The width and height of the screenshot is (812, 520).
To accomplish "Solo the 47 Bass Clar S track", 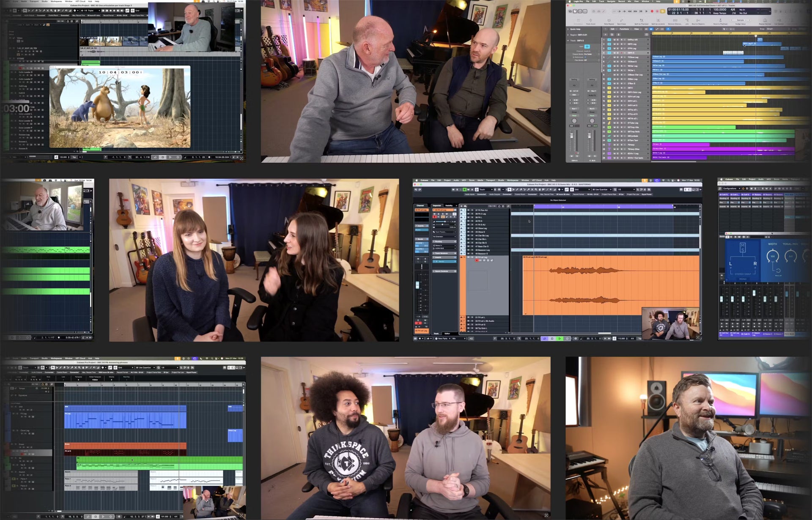I will [x=472, y=246].
